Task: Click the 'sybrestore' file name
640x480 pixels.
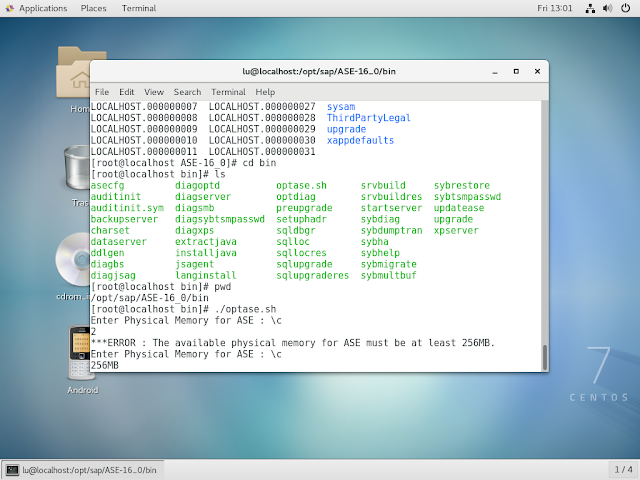Action: [x=462, y=185]
